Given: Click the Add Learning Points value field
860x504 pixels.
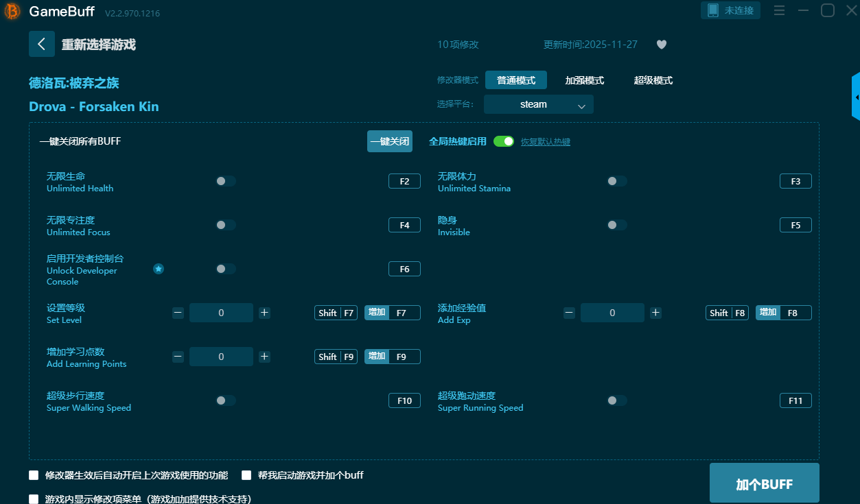Looking at the screenshot, I should pyautogui.click(x=221, y=357).
